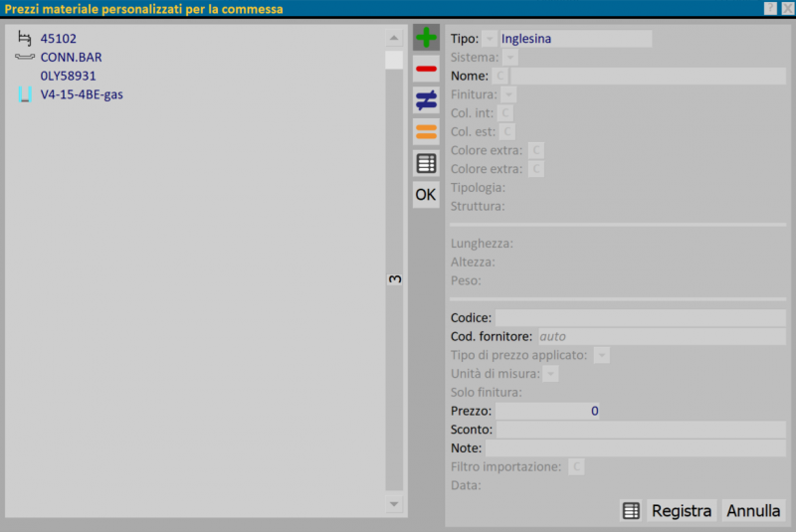The width and height of the screenshot is (796, 532).
Task: Open the Finitura dropdown
Action: point(507,94)
